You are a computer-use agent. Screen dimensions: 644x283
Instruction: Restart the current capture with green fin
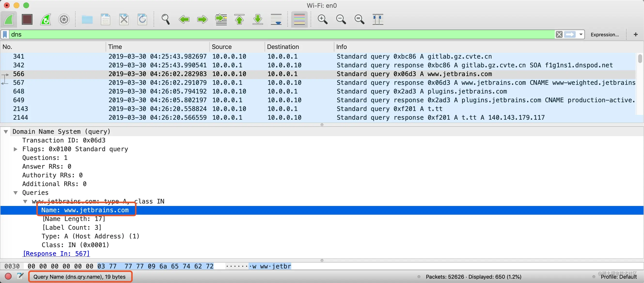(46, 19)
